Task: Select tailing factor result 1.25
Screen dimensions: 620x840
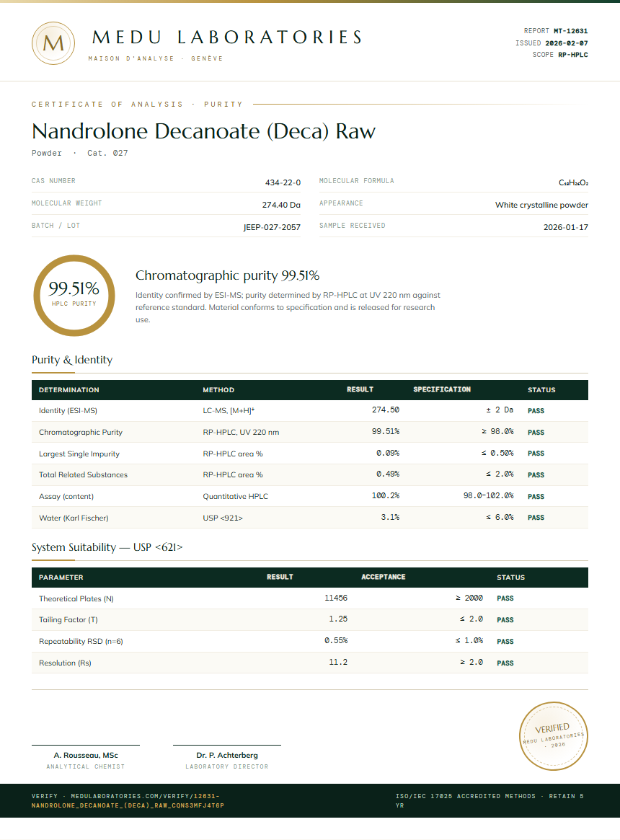Action: tap(338, 619)
